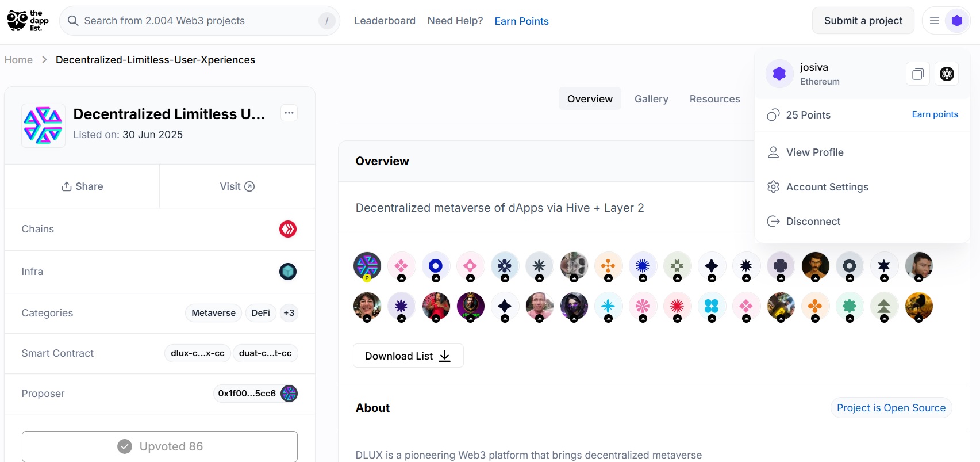
Task: Click the purple starburst upvoter avatar in second row
Action: tap(401, 306)
